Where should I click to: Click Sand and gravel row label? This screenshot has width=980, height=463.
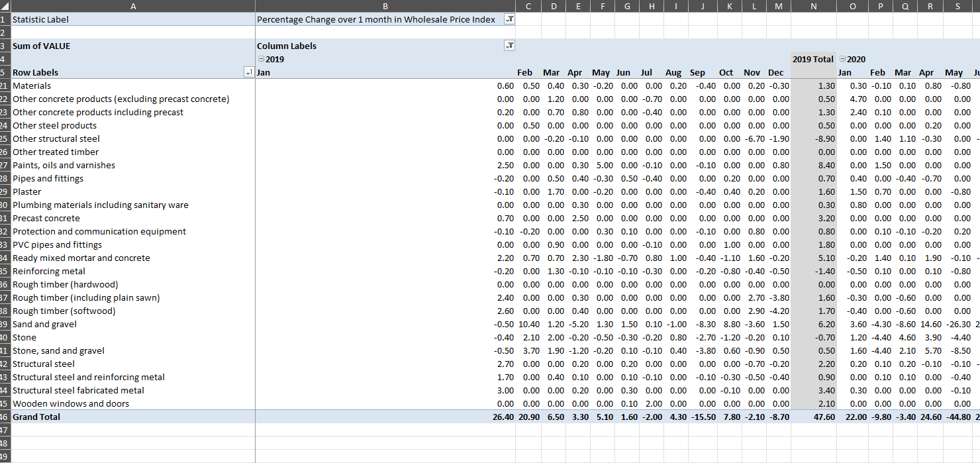click(x=44, y=324)
